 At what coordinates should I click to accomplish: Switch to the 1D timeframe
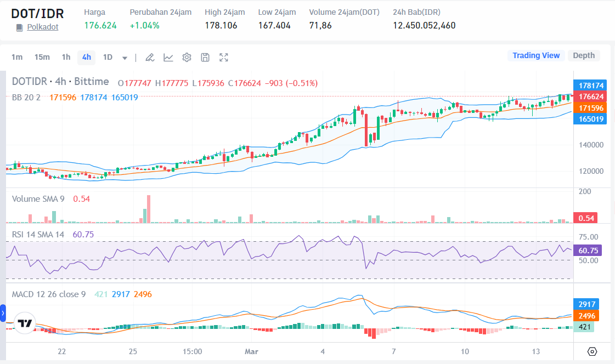(108, 57)
